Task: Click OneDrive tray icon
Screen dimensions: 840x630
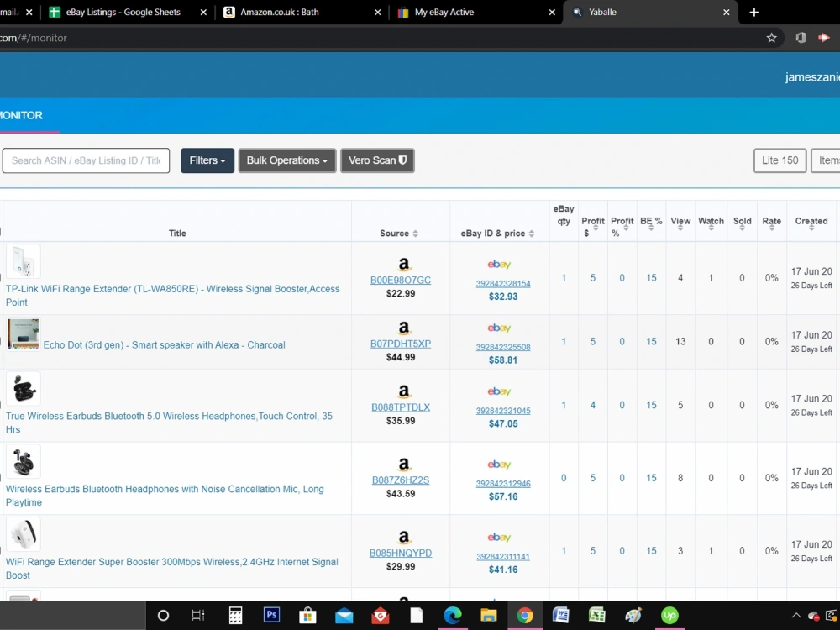Action: point(814,616)
